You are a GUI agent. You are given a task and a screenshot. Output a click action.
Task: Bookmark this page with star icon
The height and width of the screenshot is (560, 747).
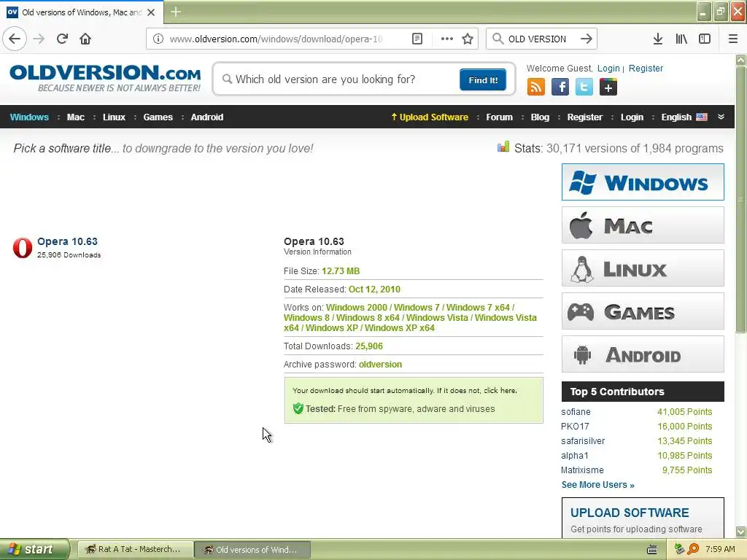(x=468, y=39)
